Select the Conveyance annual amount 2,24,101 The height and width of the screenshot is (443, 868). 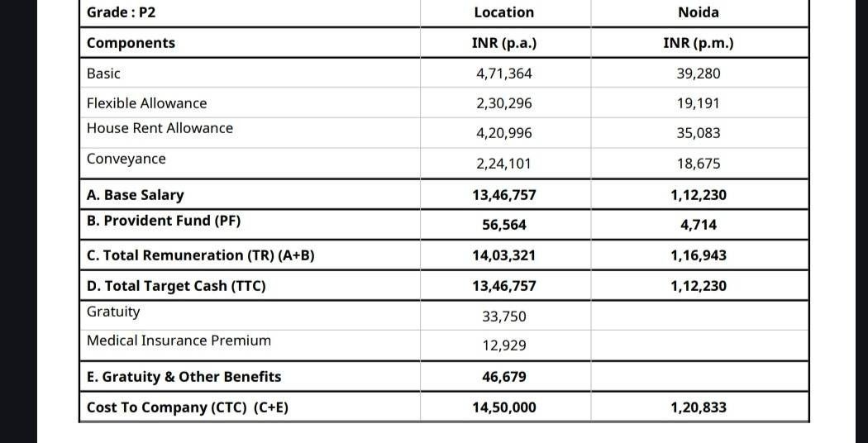click(x=503, y=164)
